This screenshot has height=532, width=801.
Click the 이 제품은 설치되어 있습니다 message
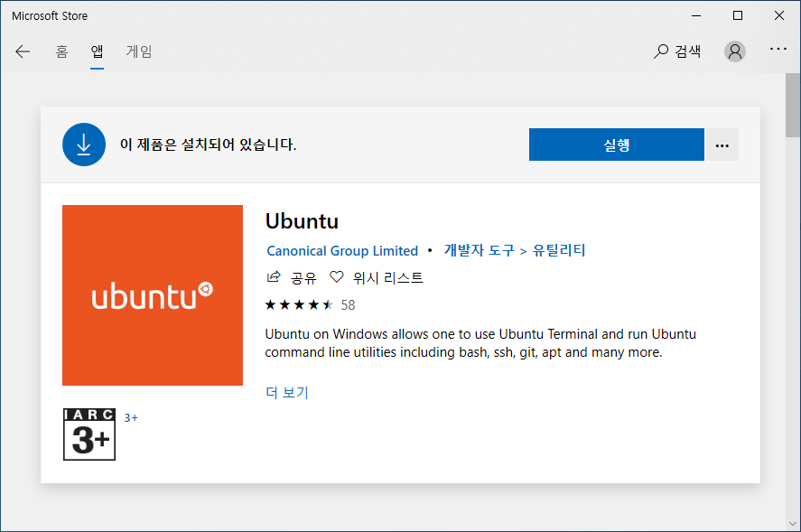click(208, 145)
